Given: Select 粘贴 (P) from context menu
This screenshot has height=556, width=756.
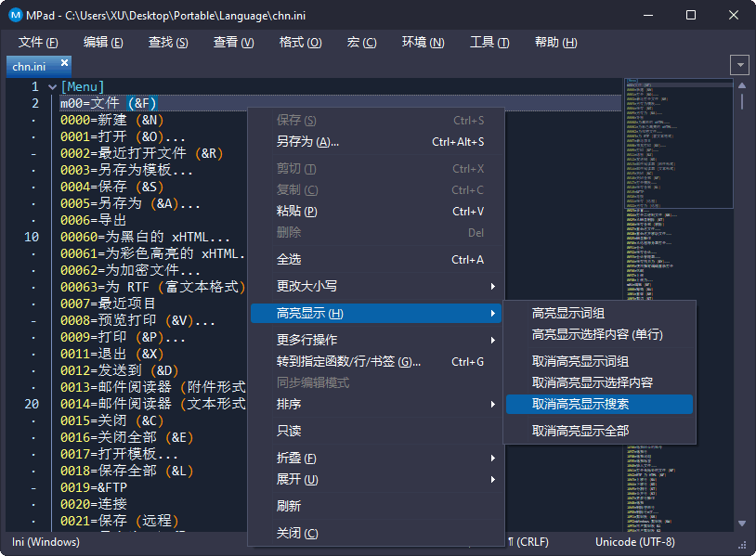Looking at the screenshot, I should [x=376, y=211].
